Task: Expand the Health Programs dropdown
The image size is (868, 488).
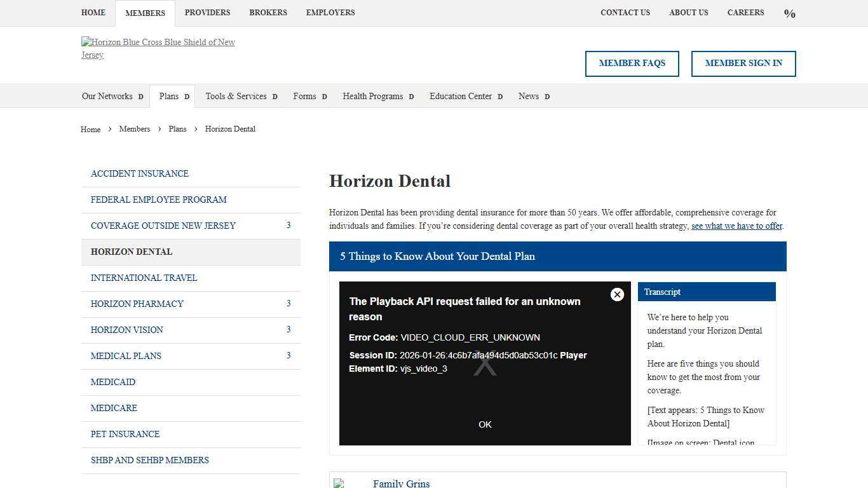Action: click(x=411, y=97)
